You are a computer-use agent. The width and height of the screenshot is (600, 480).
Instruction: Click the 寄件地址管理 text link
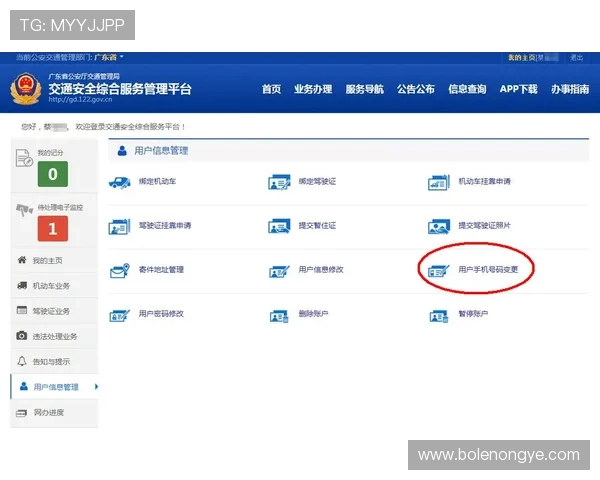point(161,269)
